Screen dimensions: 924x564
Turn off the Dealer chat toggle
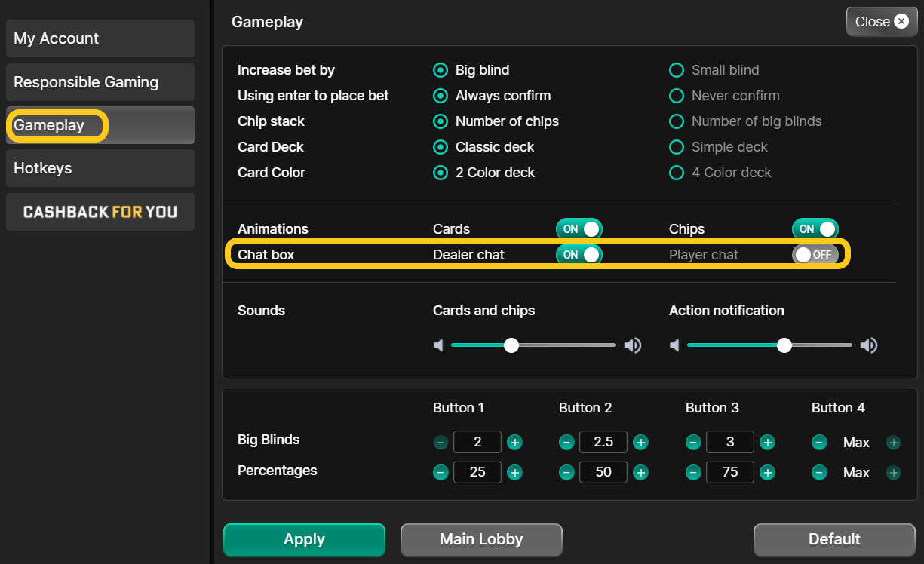tap(579, 255)
